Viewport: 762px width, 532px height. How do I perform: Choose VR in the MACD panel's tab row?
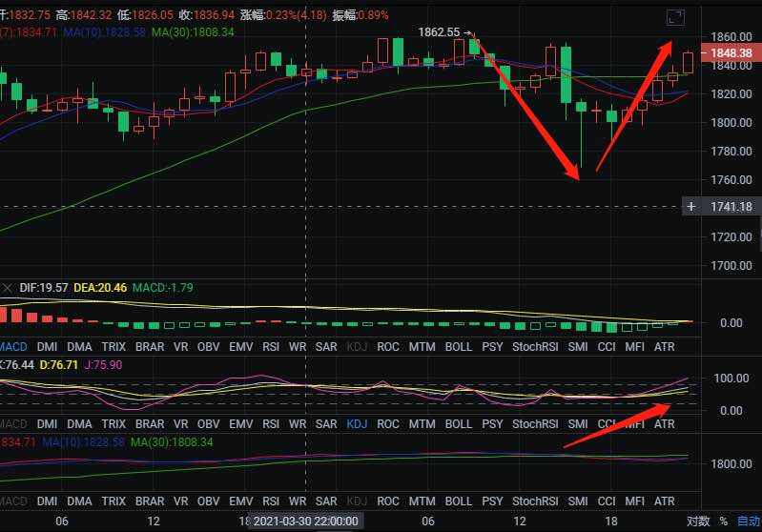(x=181, y=347)
